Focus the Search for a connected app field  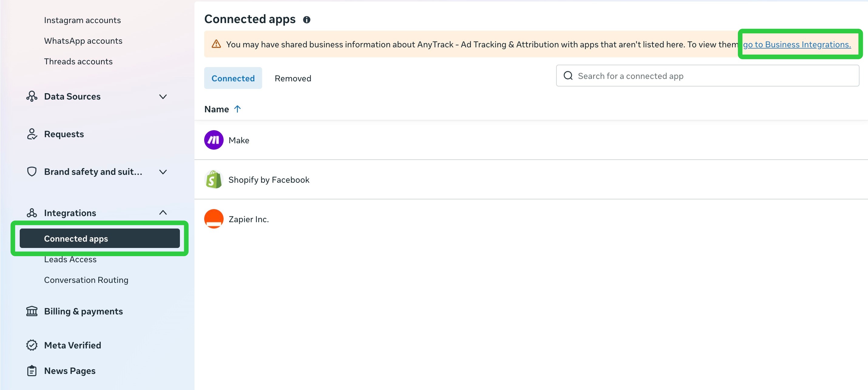(x=707, y=76)
